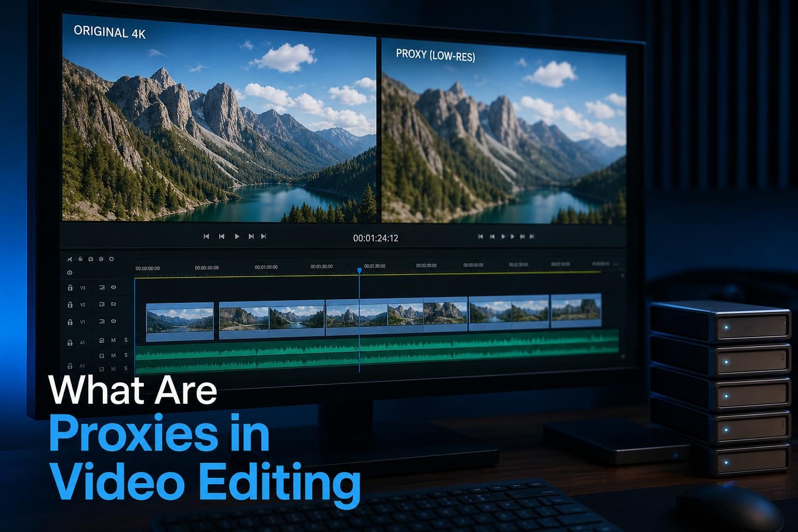Viewport: 798px width, 532px height.
Task: Click the 00:02:00:00 mark on the timeline ruler
Action: [x=427, y=265]
